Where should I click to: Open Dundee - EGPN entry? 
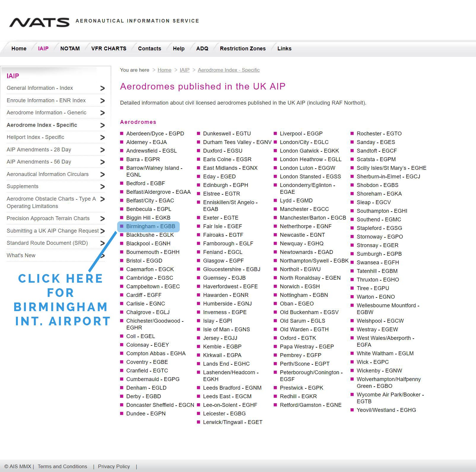[x=146, y=414]
